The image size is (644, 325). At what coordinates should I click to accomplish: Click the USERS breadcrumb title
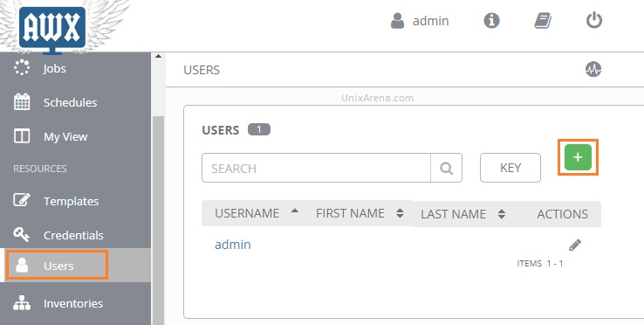click(202, 70)
